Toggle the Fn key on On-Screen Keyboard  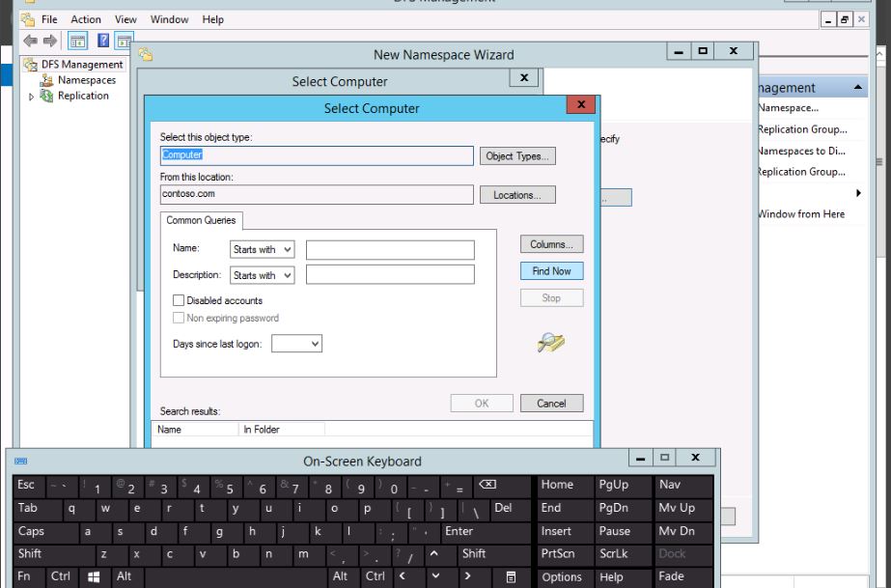29,577
